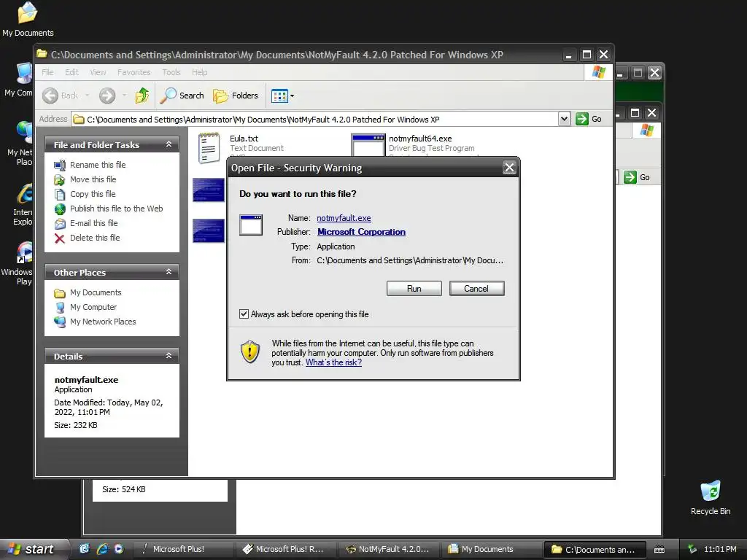The width and height of the screenshot is (747, 560).
Task: Switch to the NotMyFault 4.2.0... taskbar button
Action: (x=389, y=549)
